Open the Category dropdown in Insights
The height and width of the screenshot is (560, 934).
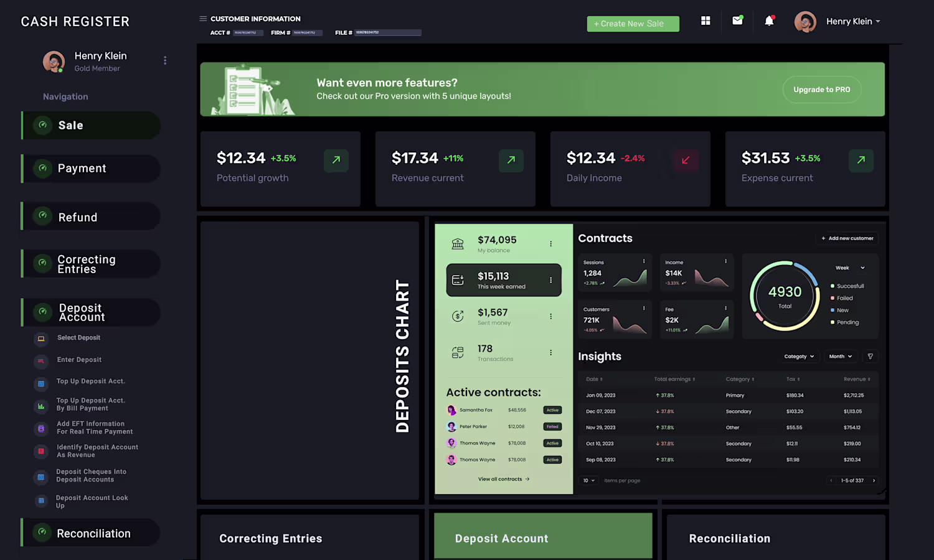(x=799, y=357)
